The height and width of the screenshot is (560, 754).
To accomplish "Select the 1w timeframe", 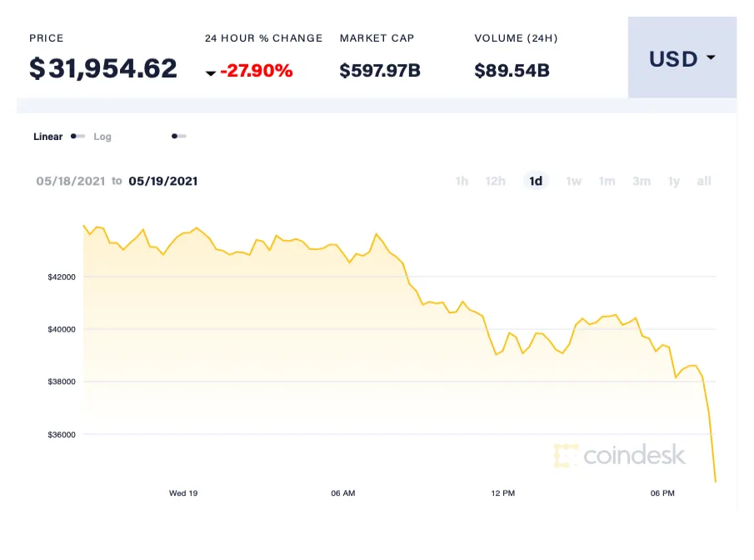I will click(573, 181).
